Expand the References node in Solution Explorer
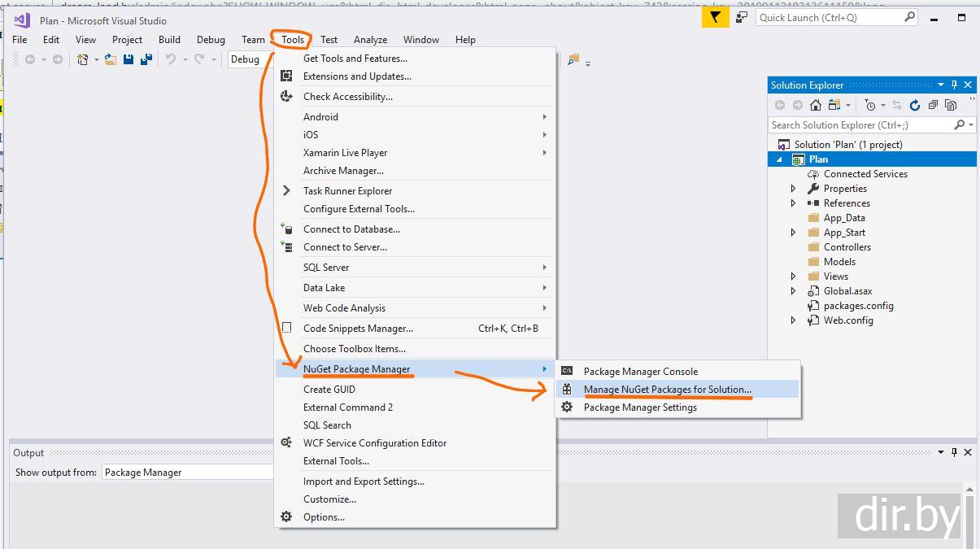Screen dimensions: 980x549 [794, 203]
